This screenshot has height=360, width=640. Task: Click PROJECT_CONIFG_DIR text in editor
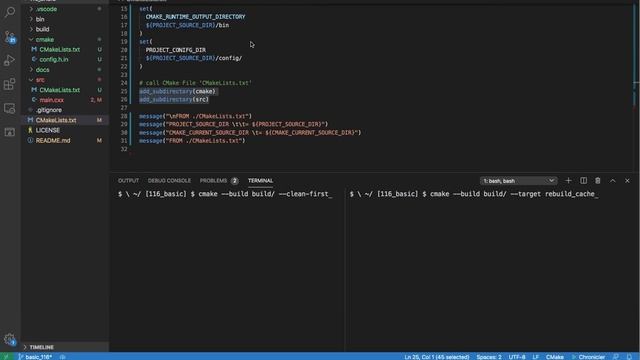pos(176,50)
